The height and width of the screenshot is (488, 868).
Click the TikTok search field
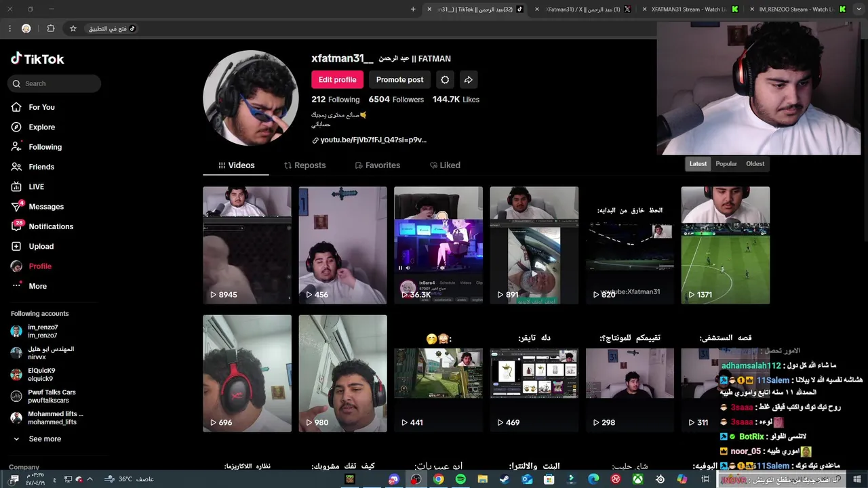(x=54, y=83)
